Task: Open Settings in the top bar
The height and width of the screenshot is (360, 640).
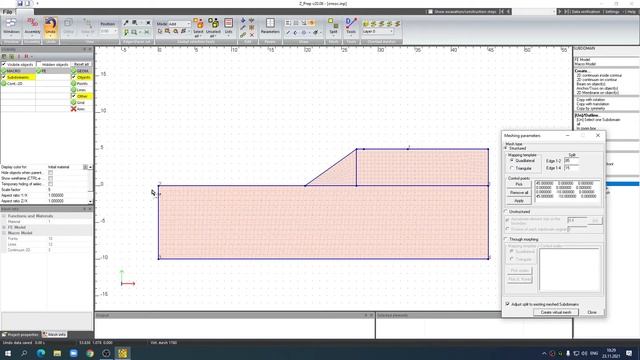Action: pyautogui.click(x=612, y=12)
